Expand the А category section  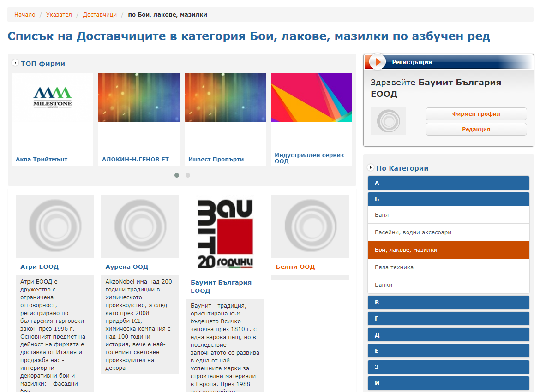[x=448, y=183]
